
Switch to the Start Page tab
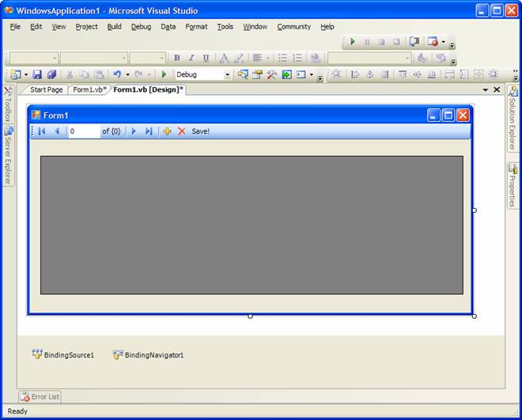point(47,89)
